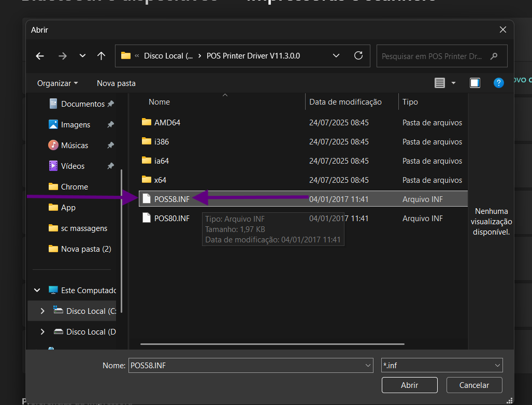Select the POS80.INF file
Image resolution: width=532 pixels, height=405 pixels.
coord(172,219)
